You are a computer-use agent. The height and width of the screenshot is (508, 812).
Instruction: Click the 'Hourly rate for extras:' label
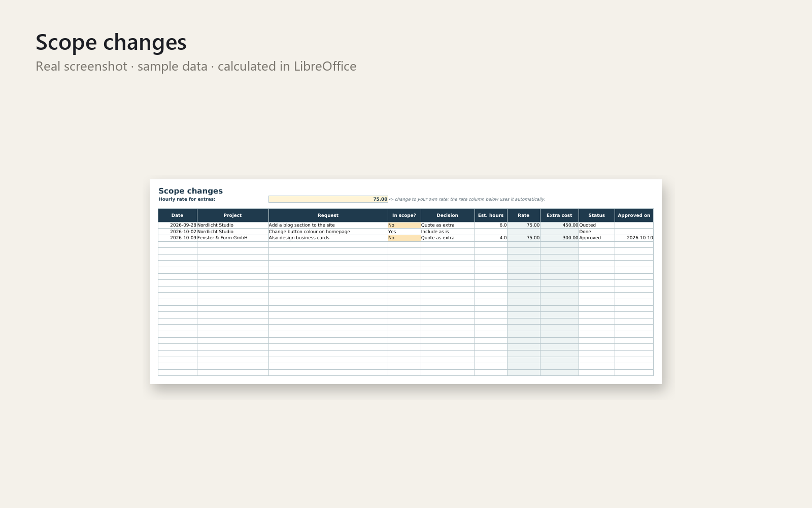(187, 199)
